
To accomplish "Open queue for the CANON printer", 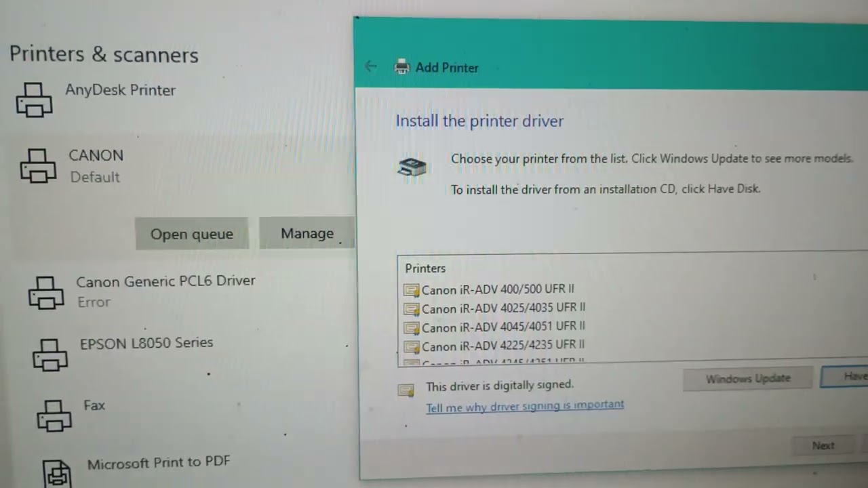I will pyautogui.click(x=192, y=234).
